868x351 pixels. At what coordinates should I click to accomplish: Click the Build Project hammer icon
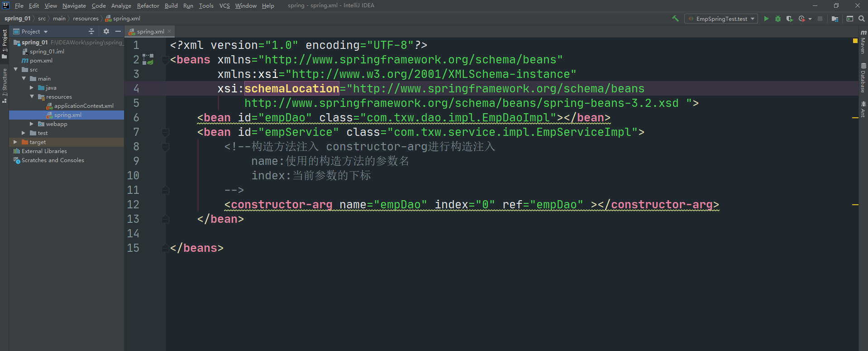tap(675, 19)
